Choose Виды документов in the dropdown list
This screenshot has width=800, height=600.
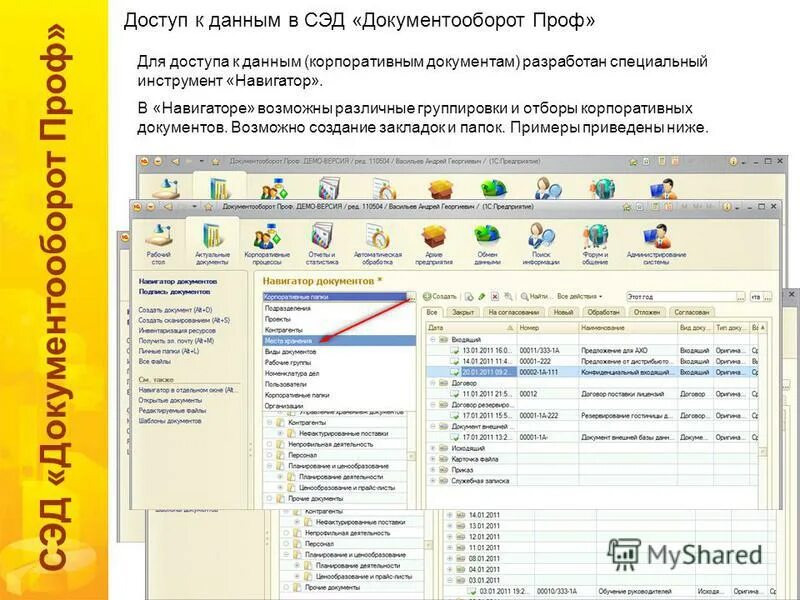339,352
